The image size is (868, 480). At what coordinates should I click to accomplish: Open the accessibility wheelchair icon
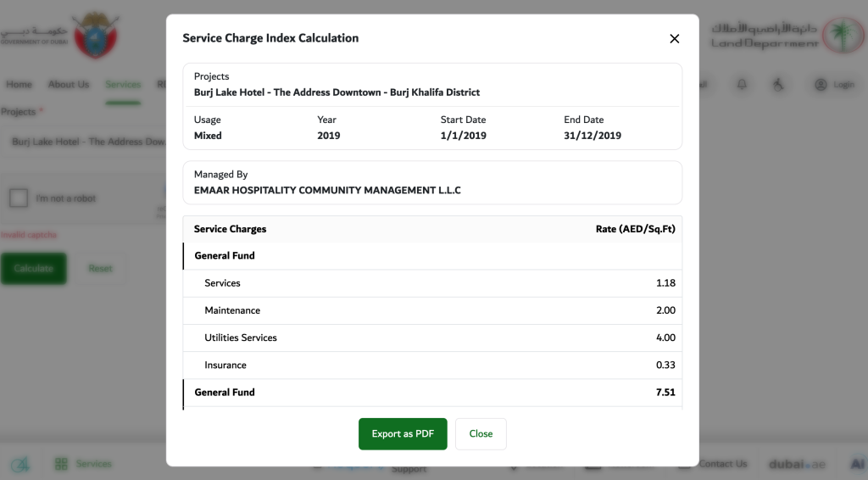pyautogui.click(x=778, y=84)
